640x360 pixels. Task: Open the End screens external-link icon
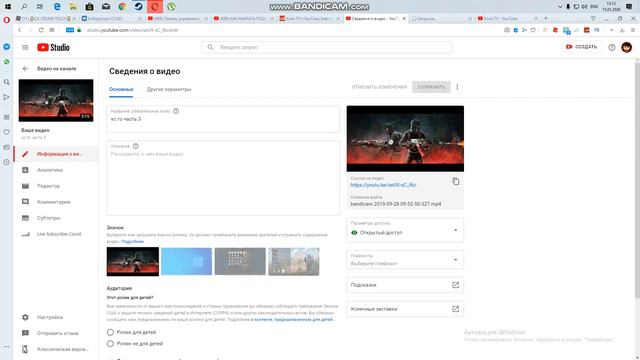455,309
